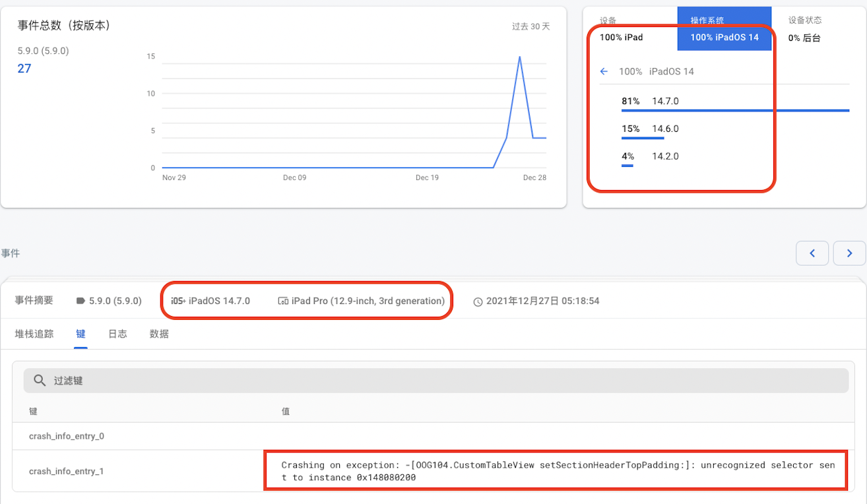Click the clock icon beside event timestamp
867x504 pixels.
coord(478,301)
